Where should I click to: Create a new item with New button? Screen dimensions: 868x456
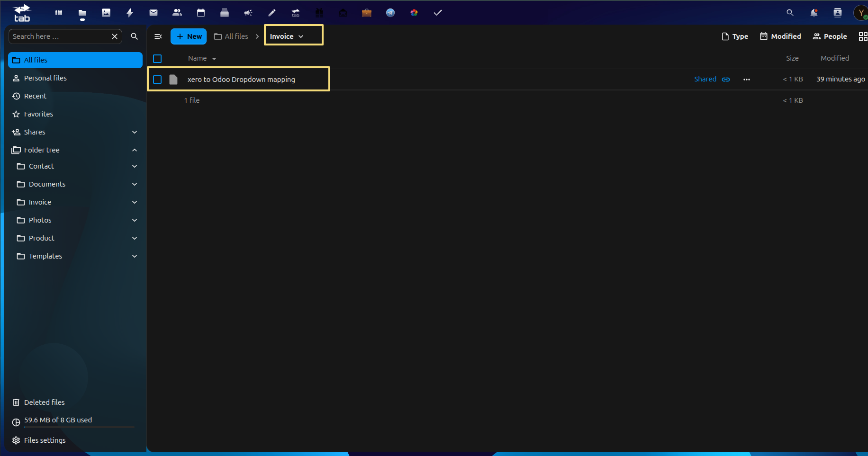coord(189,36)
